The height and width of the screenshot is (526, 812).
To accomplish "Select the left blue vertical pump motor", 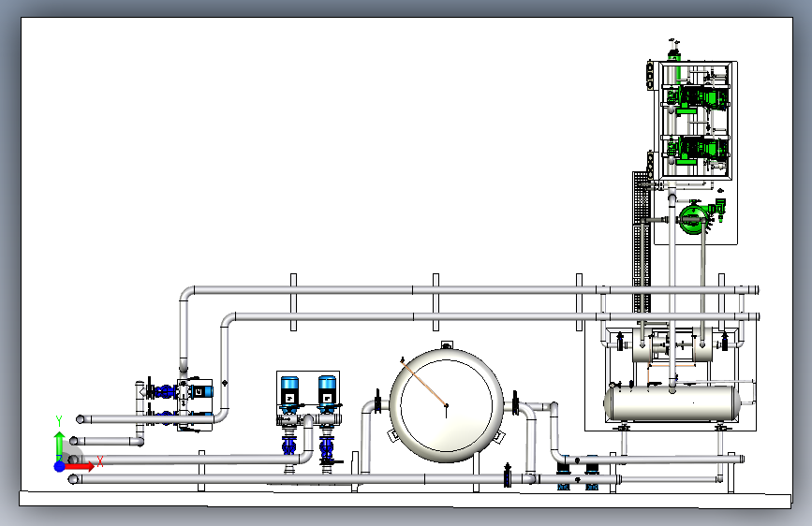I will [289, 390].
